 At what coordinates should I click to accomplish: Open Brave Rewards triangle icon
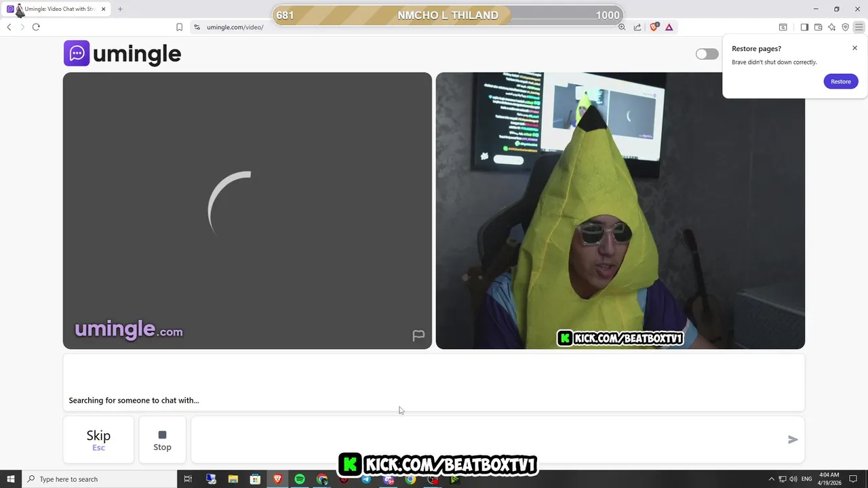(669, 27)
